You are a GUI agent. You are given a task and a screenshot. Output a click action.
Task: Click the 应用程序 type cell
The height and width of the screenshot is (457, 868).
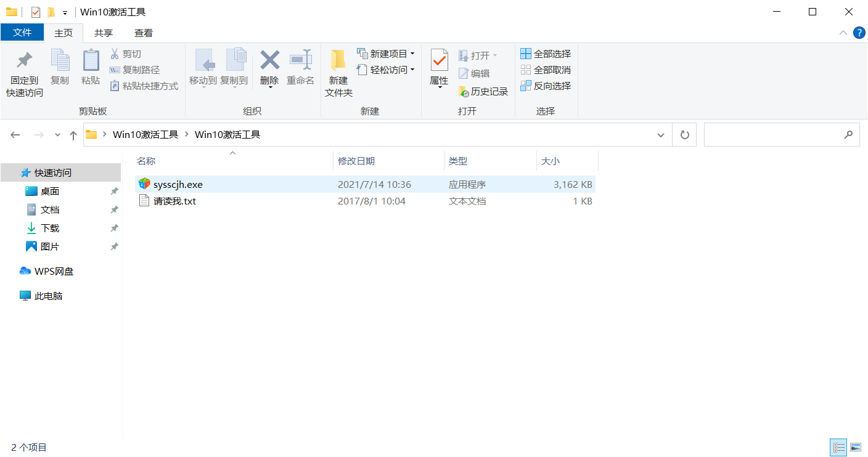[467, 184]
